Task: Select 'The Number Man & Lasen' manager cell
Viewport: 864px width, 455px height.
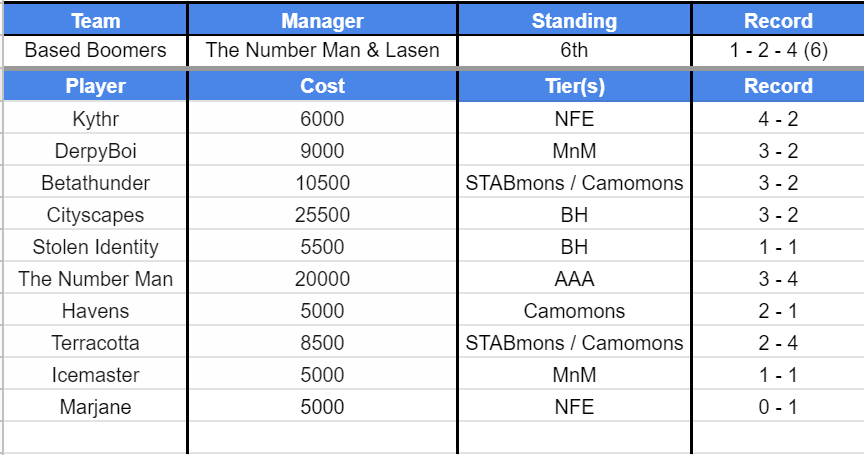Action: [322, 51]
